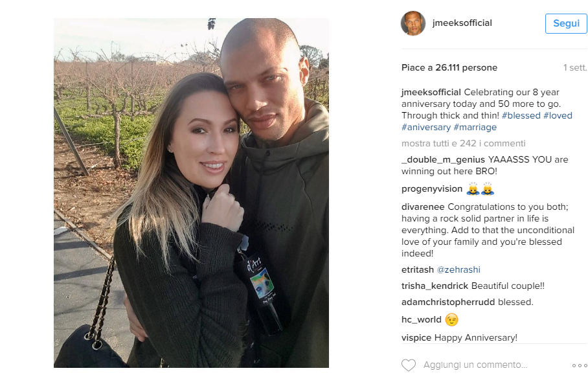This screenshot has width=588, height=386.
Task: Visit commenter progenyvision profile
Action: tap(432, 189)
